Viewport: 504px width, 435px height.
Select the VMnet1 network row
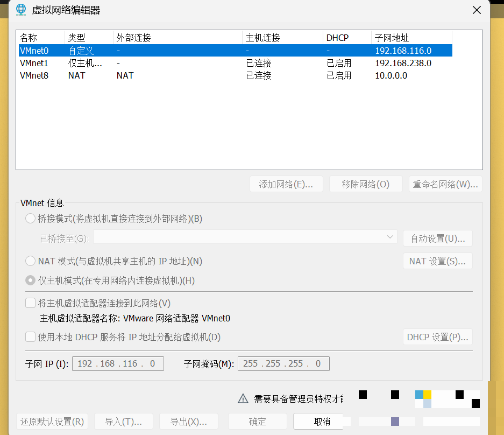(x=235, y=63)
